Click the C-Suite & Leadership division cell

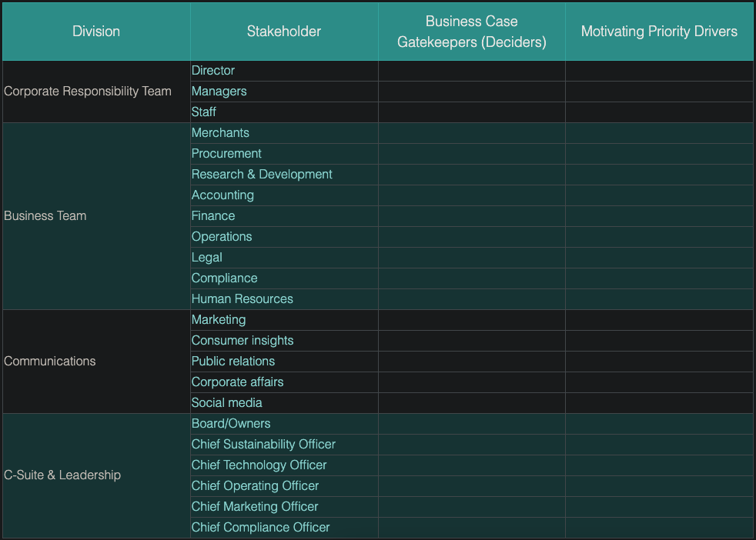tap(62, 475)
